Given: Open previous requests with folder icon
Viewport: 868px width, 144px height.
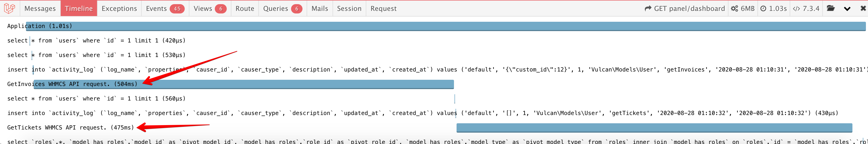Looking at the screenshot, I should click(831, 8).
